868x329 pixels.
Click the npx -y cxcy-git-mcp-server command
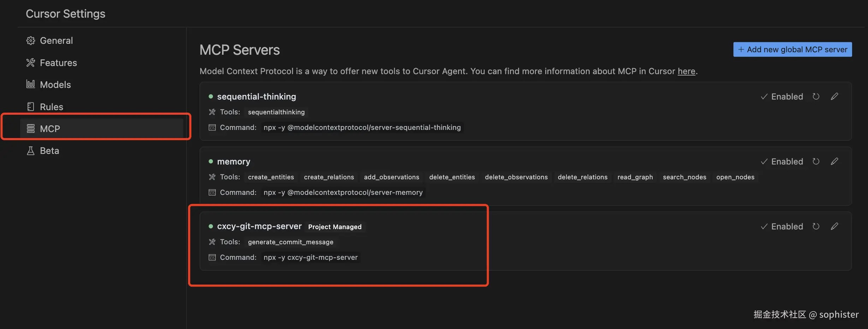coord(310,257)
